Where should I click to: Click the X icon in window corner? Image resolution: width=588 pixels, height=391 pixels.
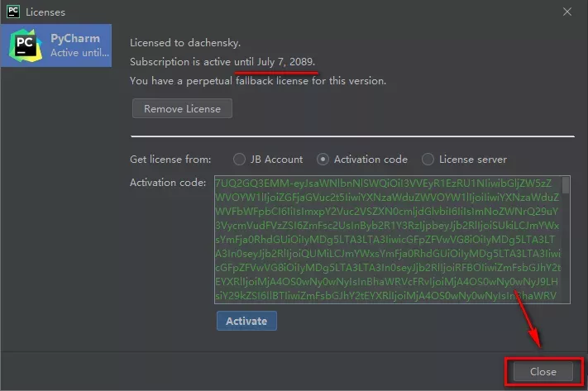[567, 12]
